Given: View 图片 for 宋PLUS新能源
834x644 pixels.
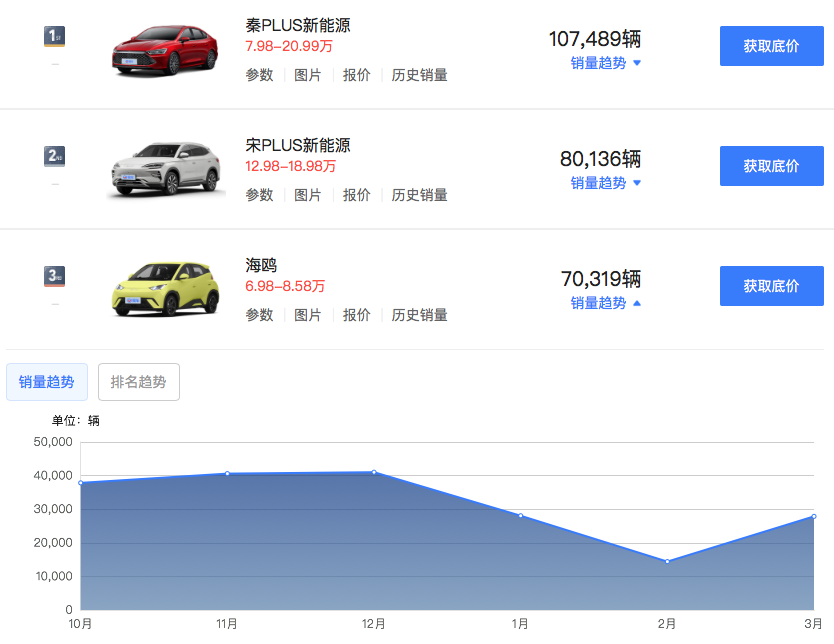Looking at the screenshot, I should (308, 195).
